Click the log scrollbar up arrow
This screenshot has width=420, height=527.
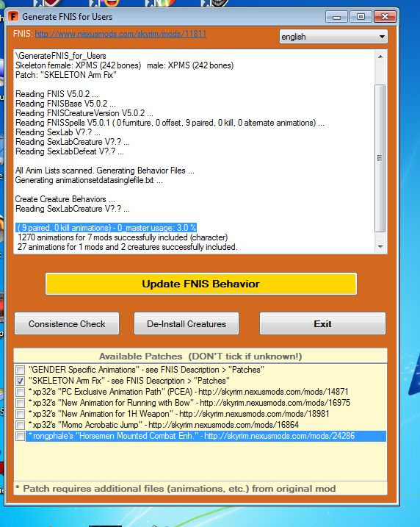click(x=380, y=57)
